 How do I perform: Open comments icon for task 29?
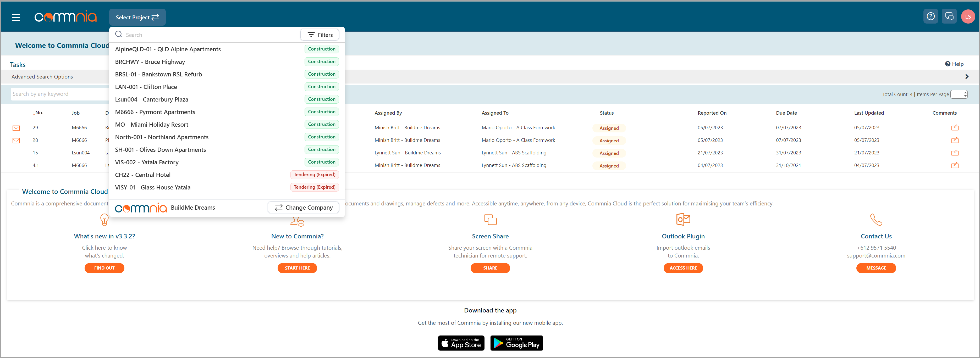955,128
